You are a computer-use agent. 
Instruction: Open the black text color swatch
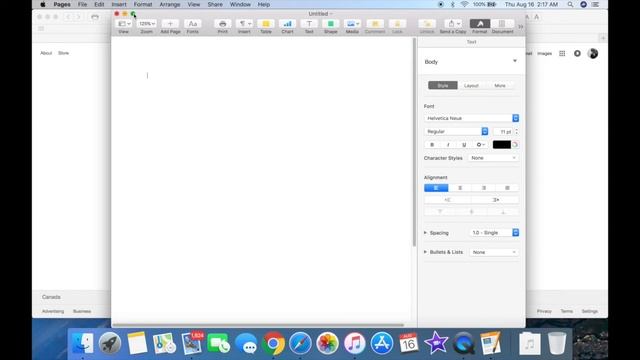502,144
